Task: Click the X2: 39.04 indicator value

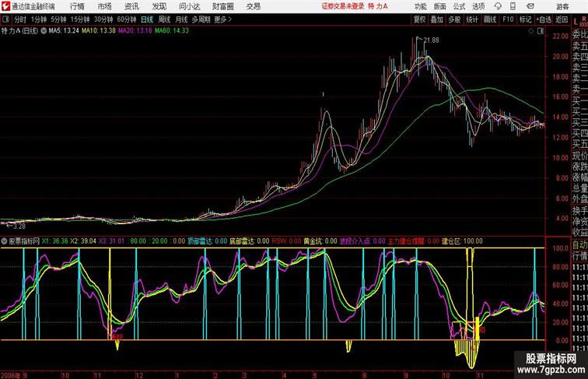Action: 83,241
